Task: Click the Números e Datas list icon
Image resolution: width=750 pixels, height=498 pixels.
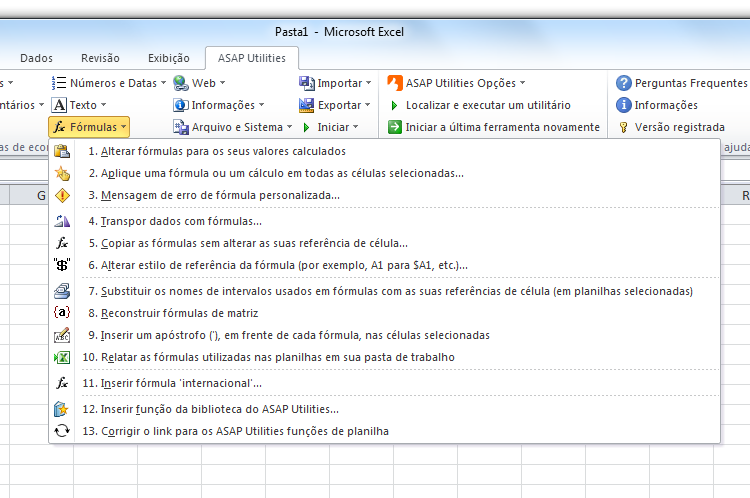Action: (x=59, y=83)
